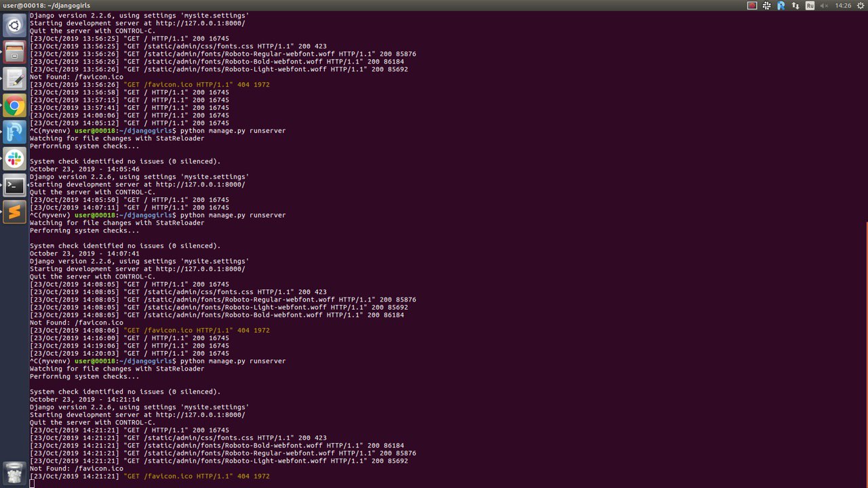868x488 pixels.
Task: Click the terminal cursor on last line
Action: (32, 484)
